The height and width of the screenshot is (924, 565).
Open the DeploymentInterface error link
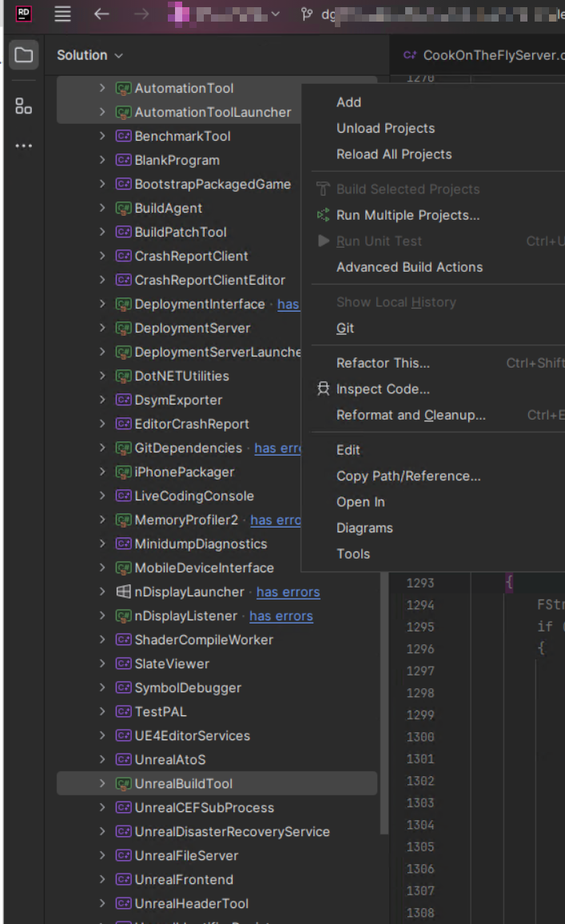tap(288, 304)
